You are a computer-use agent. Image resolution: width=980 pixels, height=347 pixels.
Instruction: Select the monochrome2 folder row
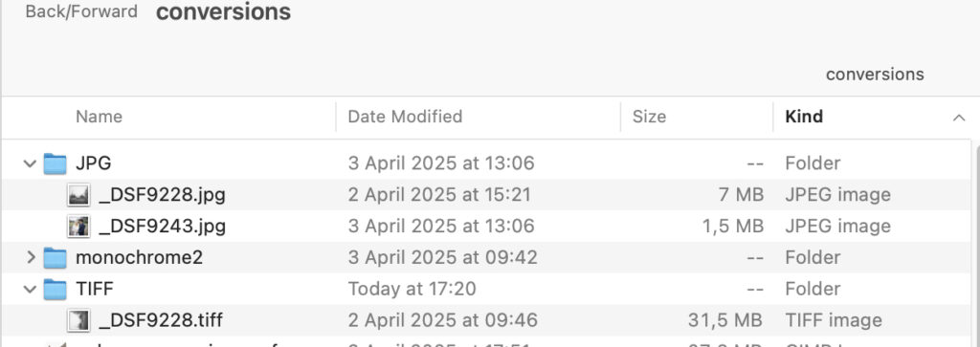486,257
